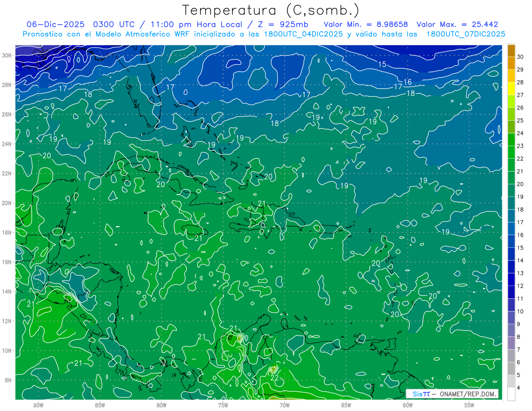Click the SisTT ONAMET/REP.DOM. logo box
The width and height of the screenshot is (532, 411).
click(x=452, y=394)
